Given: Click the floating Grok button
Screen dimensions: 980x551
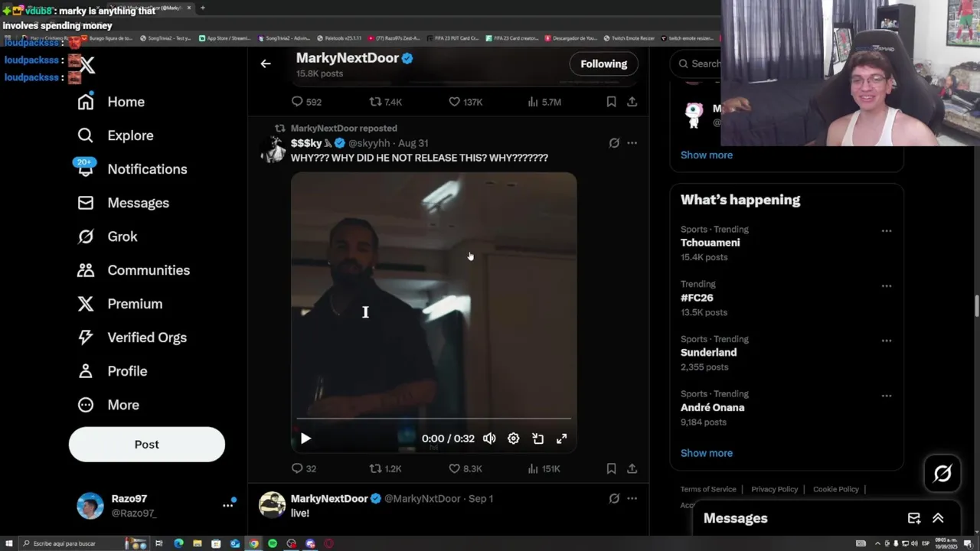Looking at the screenshot, I should 942,474.
